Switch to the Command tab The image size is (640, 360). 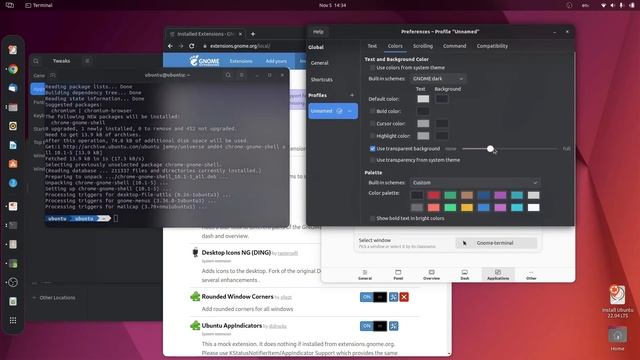(x=454, y=46)
